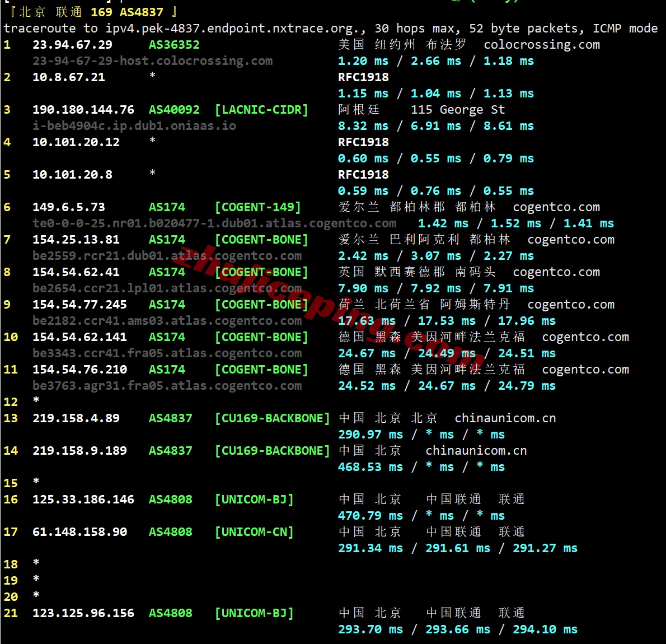The height and width of the screenshot is (644, 666).
Task: Click IP address 154.54.76.210
Action: point(80,370)
